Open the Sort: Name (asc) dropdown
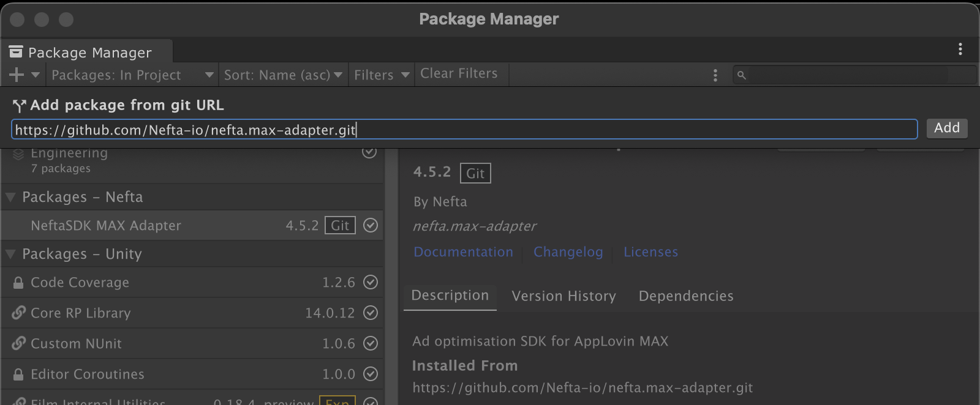The image size is (980, 405). coord(283,75)
